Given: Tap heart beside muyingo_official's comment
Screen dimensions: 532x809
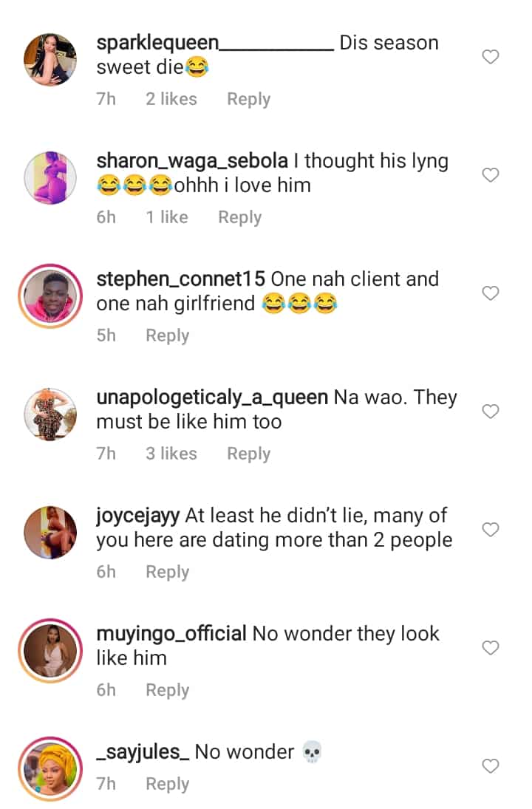Looking at the screenshot, I should coord(491,648).
